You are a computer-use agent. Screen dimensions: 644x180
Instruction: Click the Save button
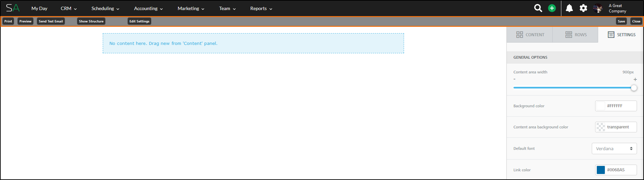point(621,21)
